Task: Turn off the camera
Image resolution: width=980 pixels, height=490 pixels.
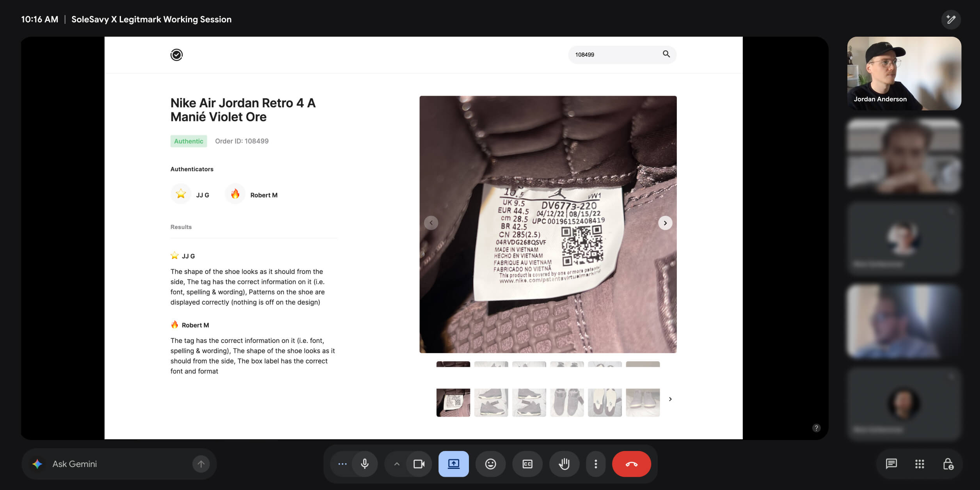Action: pos(419,464)
